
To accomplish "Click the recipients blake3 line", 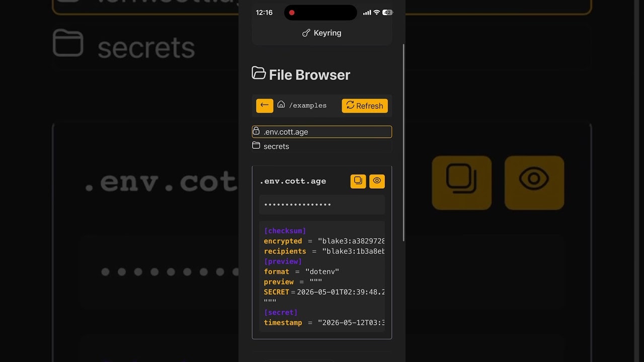I will [x=324, y=251].
